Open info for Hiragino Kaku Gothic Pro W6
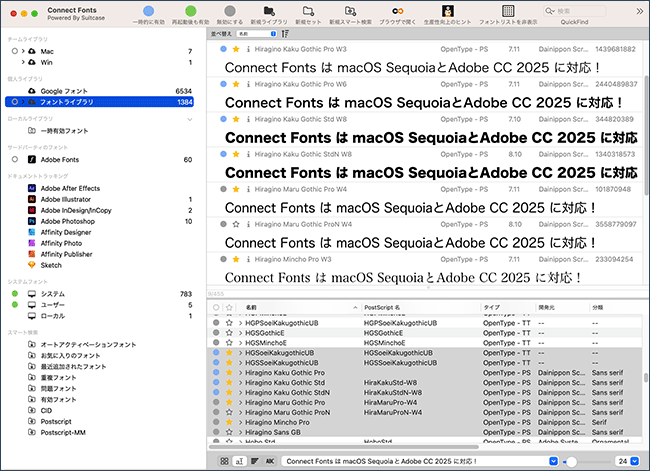The image size is (650, 471). coord(248,84)
